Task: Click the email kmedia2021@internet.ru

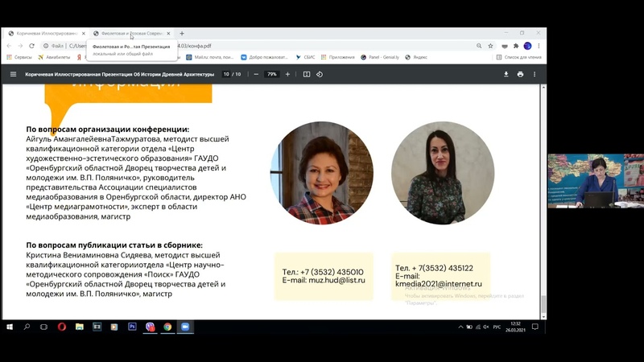Action: (439, 284)
